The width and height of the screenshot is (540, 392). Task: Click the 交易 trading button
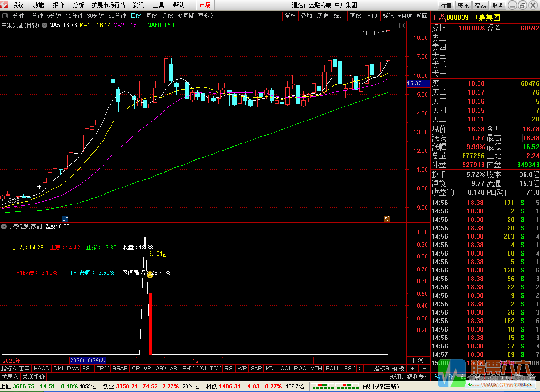point(480,5)
